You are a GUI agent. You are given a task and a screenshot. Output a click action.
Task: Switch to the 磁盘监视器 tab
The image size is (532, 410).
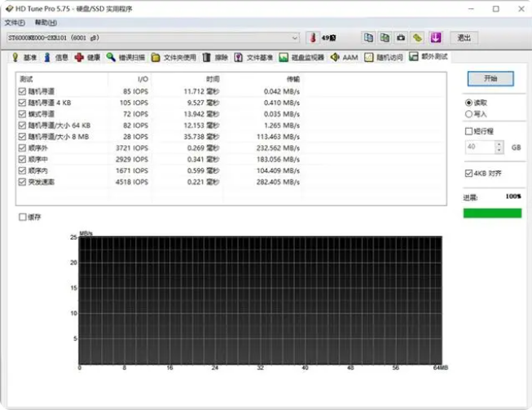pos(301,58)
